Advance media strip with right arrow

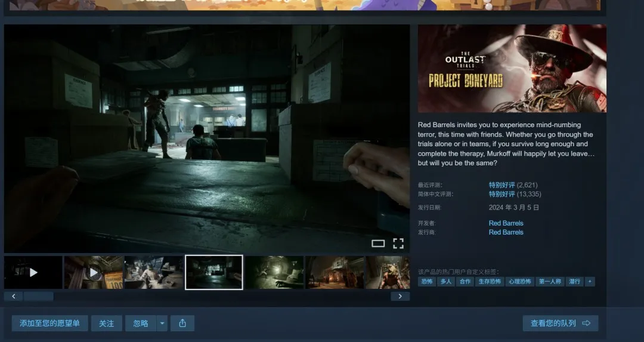point(400,297)
